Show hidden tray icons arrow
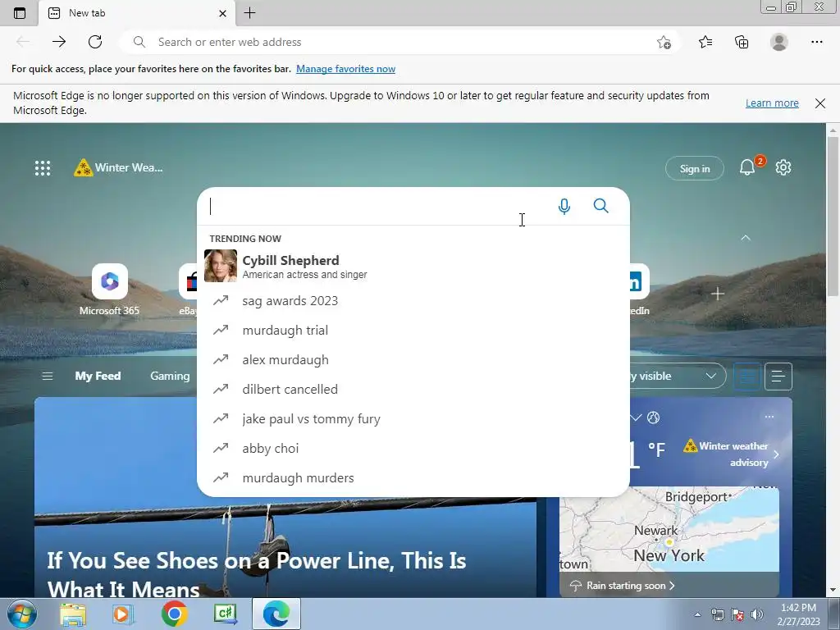 click(697, 615)
